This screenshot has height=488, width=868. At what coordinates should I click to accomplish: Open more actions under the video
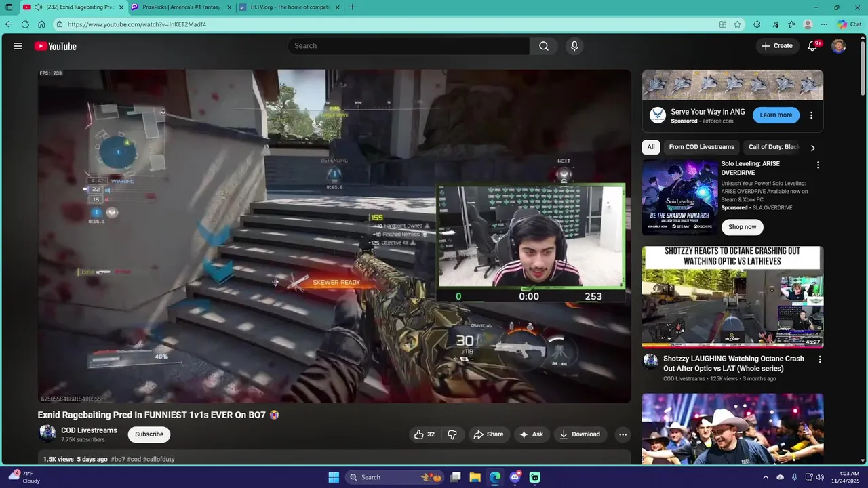pyautogui.click(x=623, y=434)
